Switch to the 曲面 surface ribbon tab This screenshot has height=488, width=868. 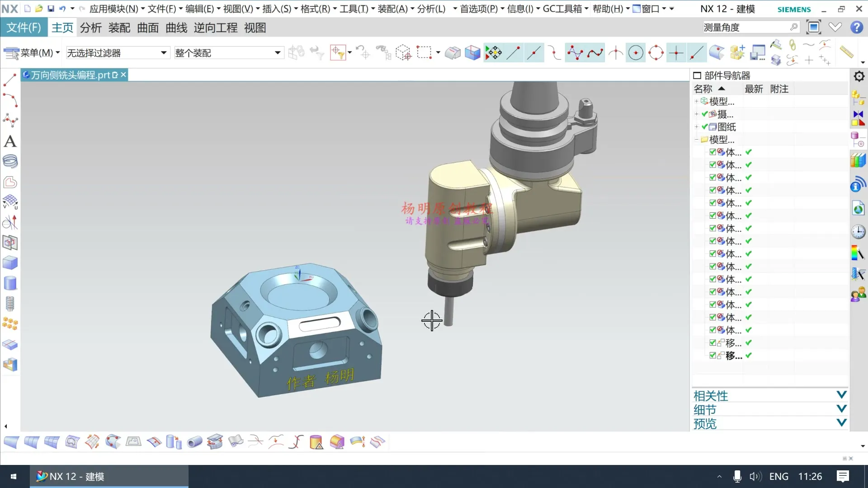148,28
